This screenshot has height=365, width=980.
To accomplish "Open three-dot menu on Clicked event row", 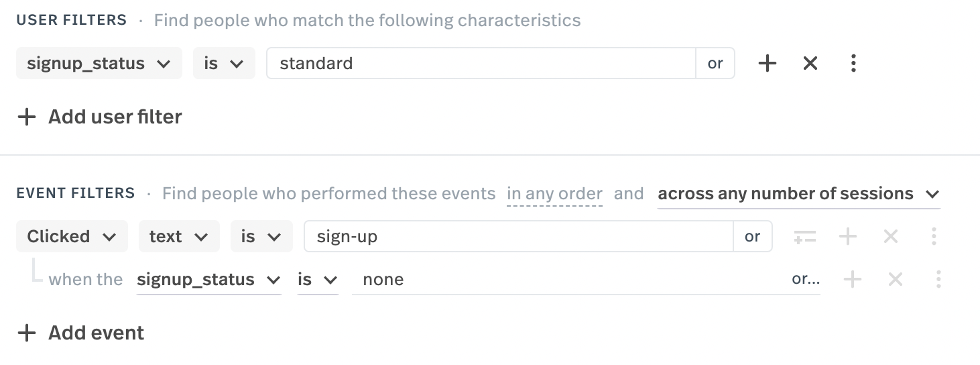I will 934,236.
